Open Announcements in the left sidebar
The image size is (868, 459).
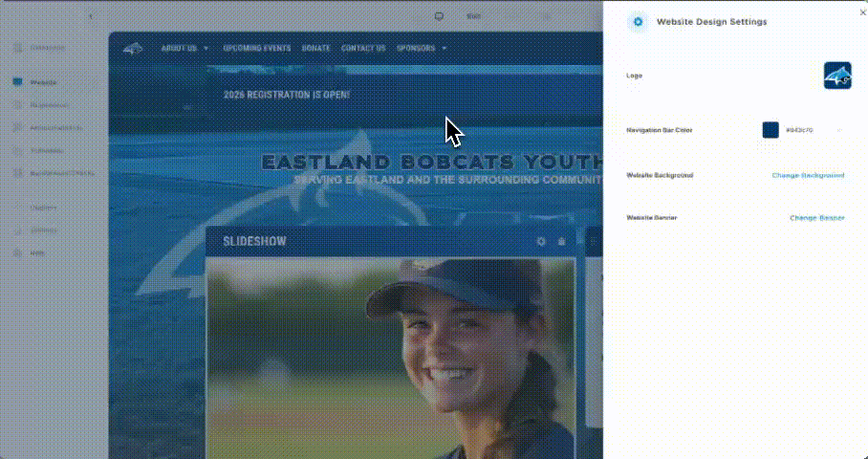click(55, 128)
